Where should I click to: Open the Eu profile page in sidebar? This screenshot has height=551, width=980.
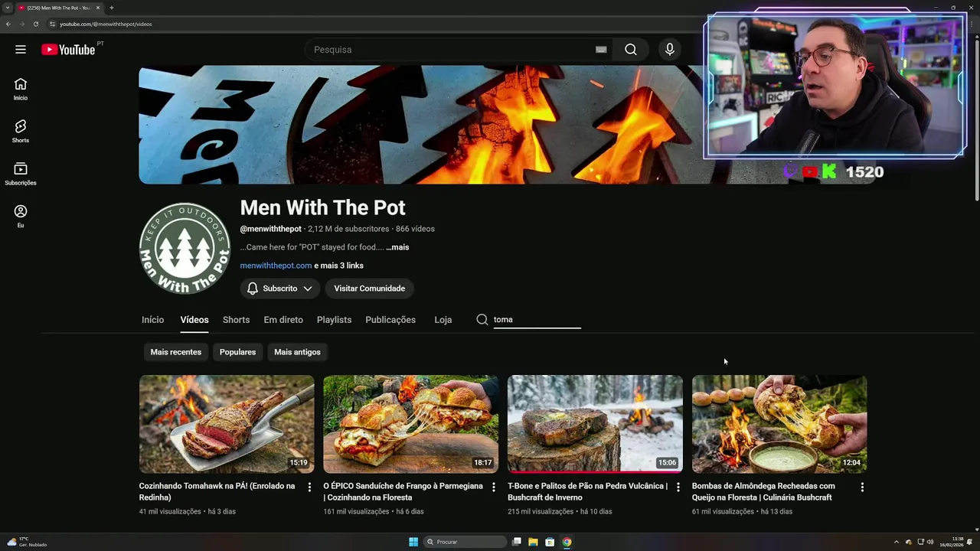(21, 216)
